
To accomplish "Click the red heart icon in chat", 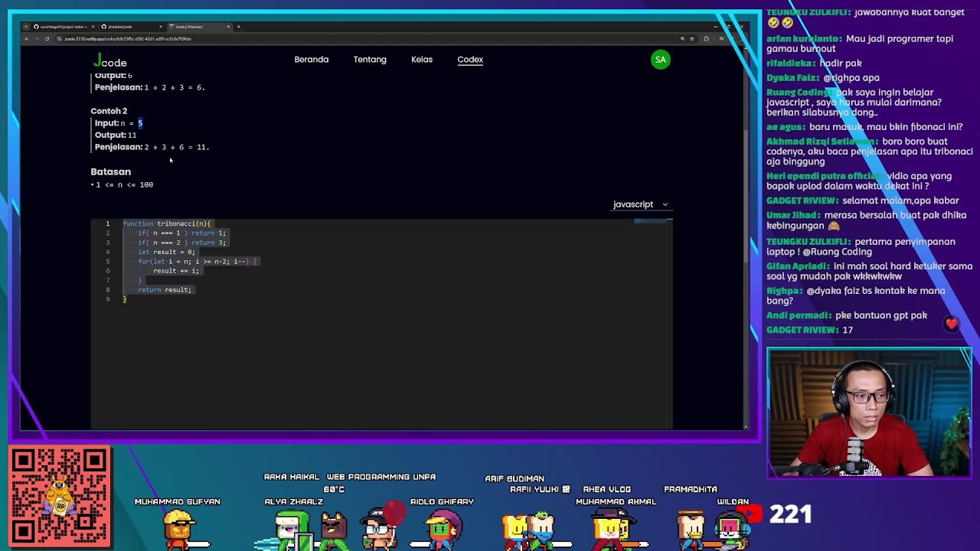I will tap(952, 324).
